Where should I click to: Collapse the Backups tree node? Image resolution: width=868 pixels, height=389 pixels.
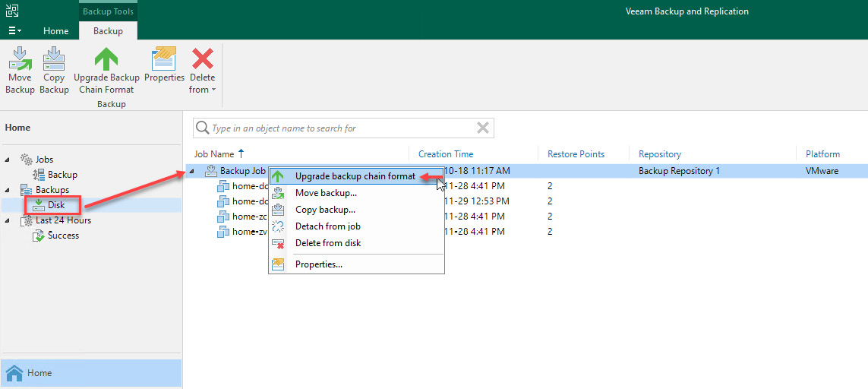7,190
